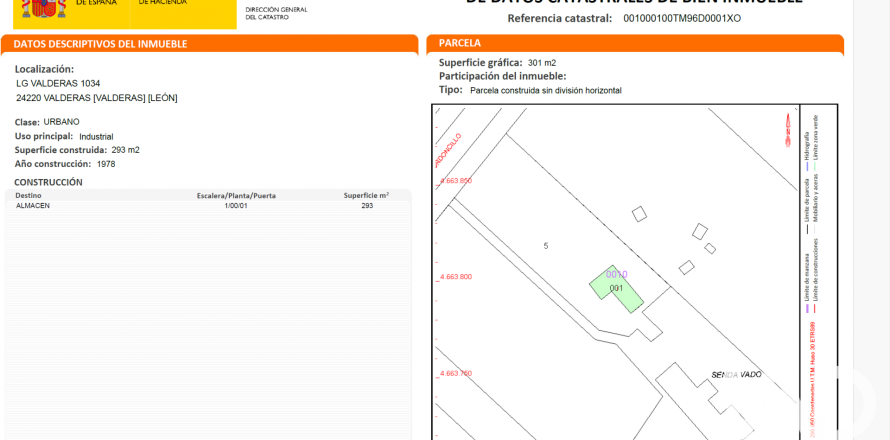This screenshot has width=890, height=440.
Task: Click the Tipo label
Action: point(451,90)
